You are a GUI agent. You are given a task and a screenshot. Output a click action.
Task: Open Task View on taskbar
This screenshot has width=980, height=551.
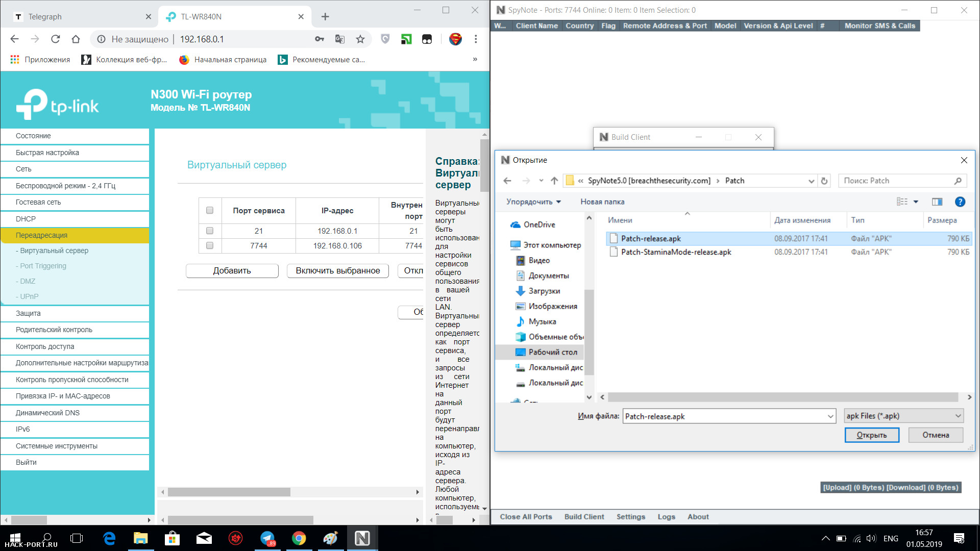[77, 538]
